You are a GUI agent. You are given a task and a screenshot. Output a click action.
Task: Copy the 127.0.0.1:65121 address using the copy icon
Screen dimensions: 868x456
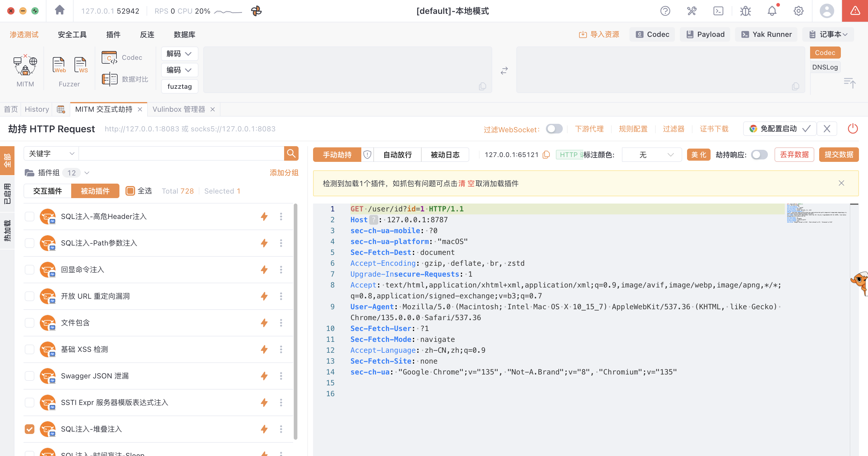[546, 155]
